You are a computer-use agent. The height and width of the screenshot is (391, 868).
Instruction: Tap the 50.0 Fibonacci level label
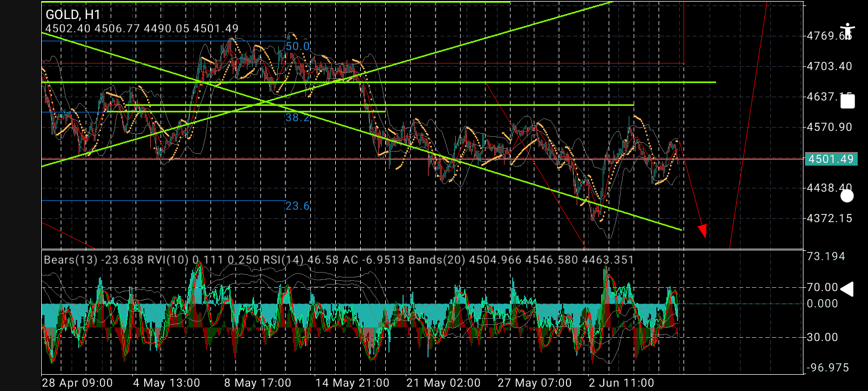297,47
